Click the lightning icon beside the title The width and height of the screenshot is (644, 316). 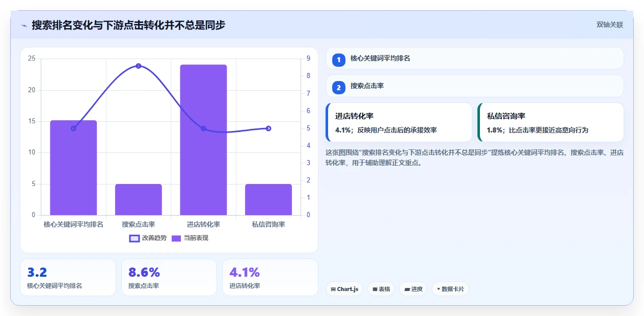[x=24, y=25]
